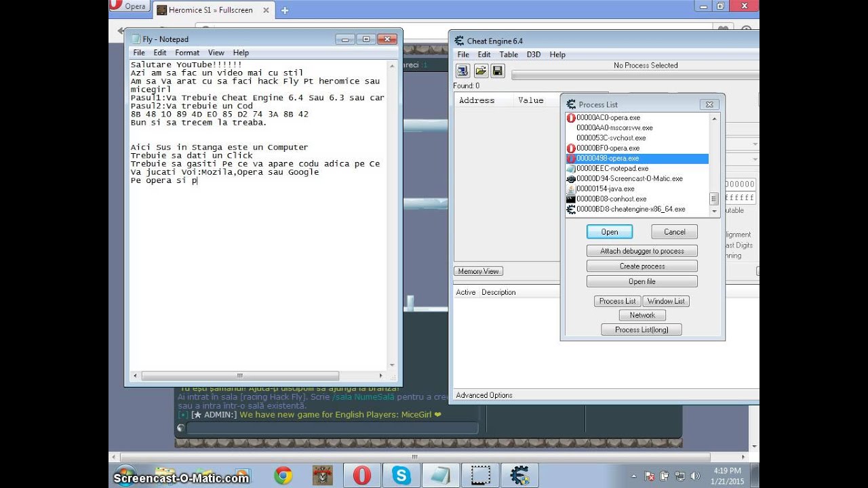Click the Window List button
Screen dimensions: 868x488
point(666,301)
